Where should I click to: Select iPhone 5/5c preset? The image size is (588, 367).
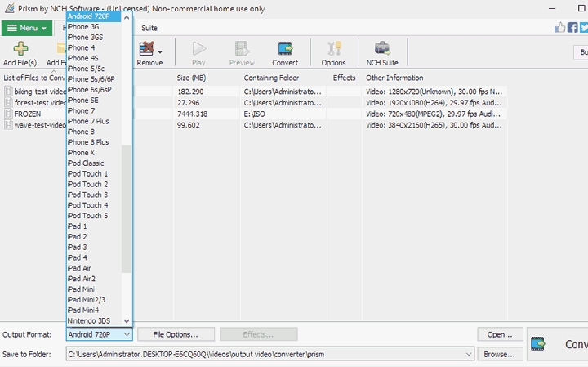(x=94, y=69)
